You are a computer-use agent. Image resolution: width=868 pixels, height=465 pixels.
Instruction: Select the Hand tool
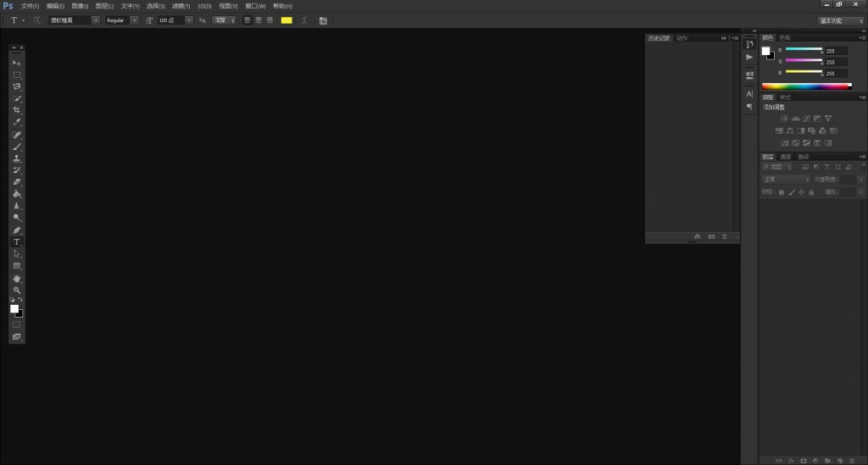coord(17,278)
